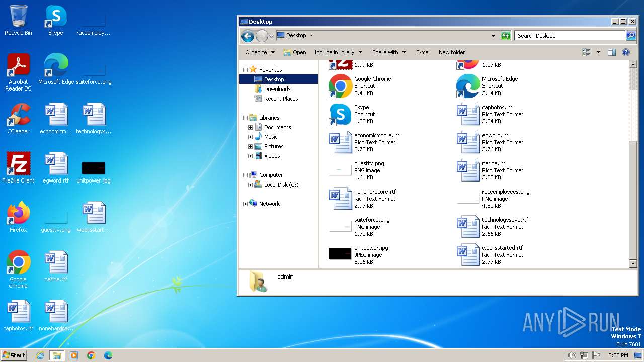Click the Change your view icon
This screenshot has width=644, height=362.
[586, 52]
